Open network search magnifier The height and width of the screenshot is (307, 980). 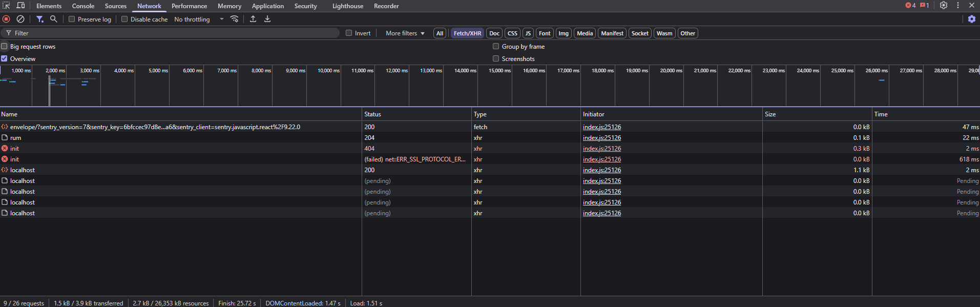(53, 19)
